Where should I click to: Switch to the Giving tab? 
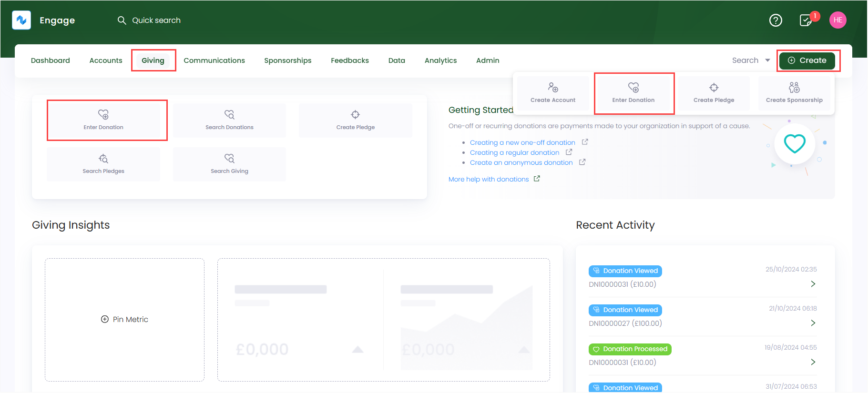click(153, 60)
